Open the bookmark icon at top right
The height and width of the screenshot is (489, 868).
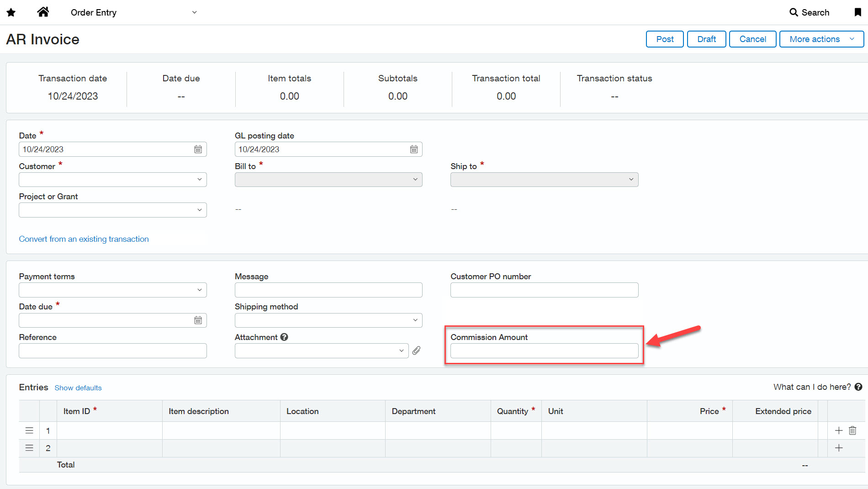[857, 12]
